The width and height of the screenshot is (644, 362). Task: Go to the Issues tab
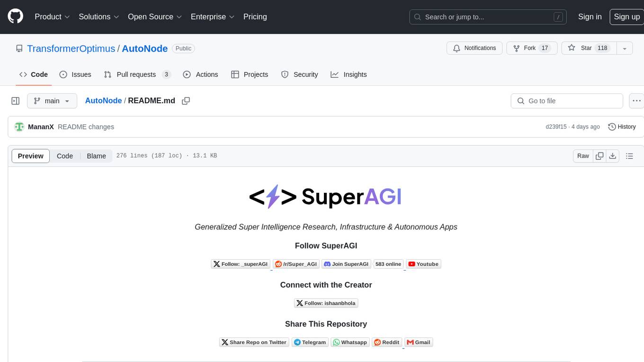coord(75,74)
